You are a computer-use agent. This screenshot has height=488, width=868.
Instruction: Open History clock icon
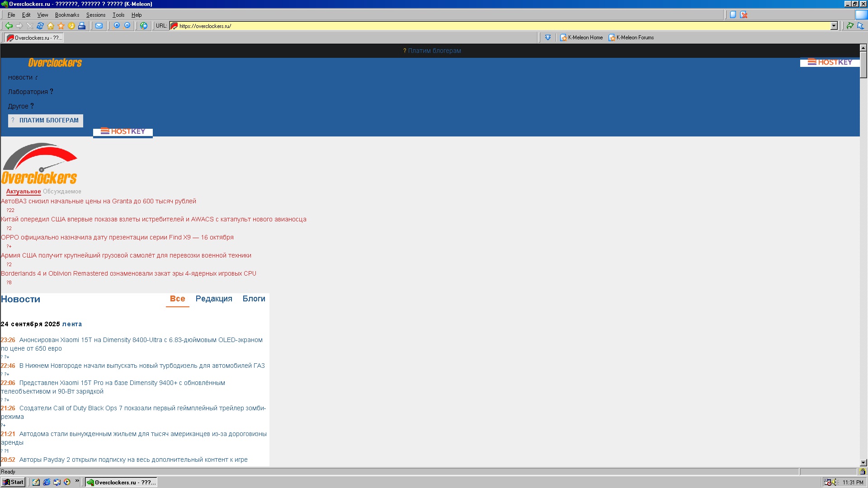tap(71, 26)
